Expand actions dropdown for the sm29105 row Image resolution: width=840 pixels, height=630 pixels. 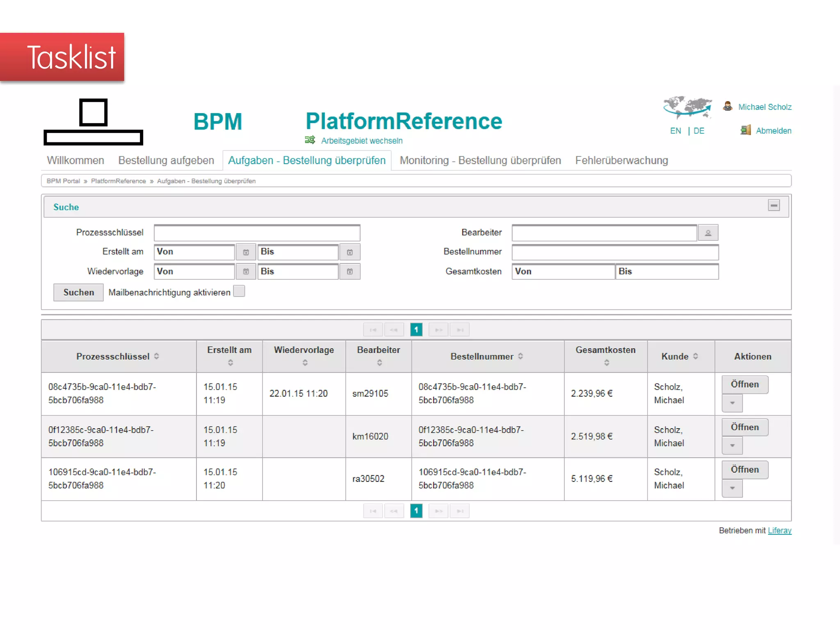[x=732, y=403]
